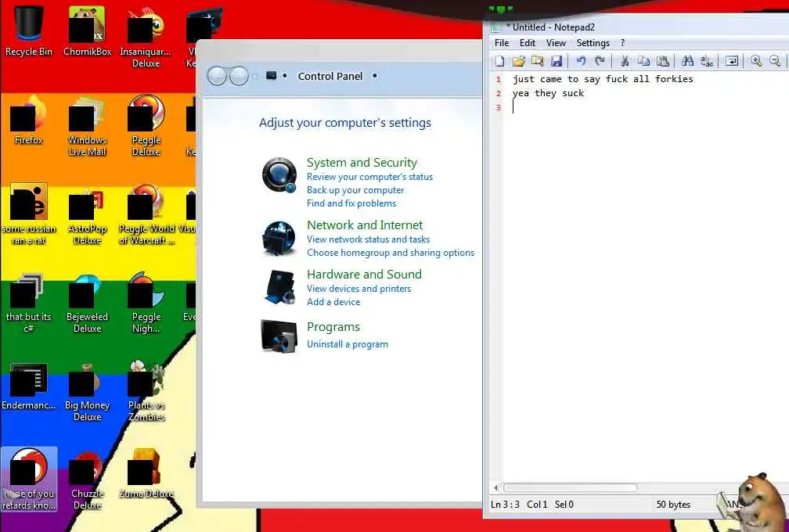The height and width of the screenshot is (532, 789).
Task: Select the Windows Live Mail desktop icon
Action: (x=87, y=126)
